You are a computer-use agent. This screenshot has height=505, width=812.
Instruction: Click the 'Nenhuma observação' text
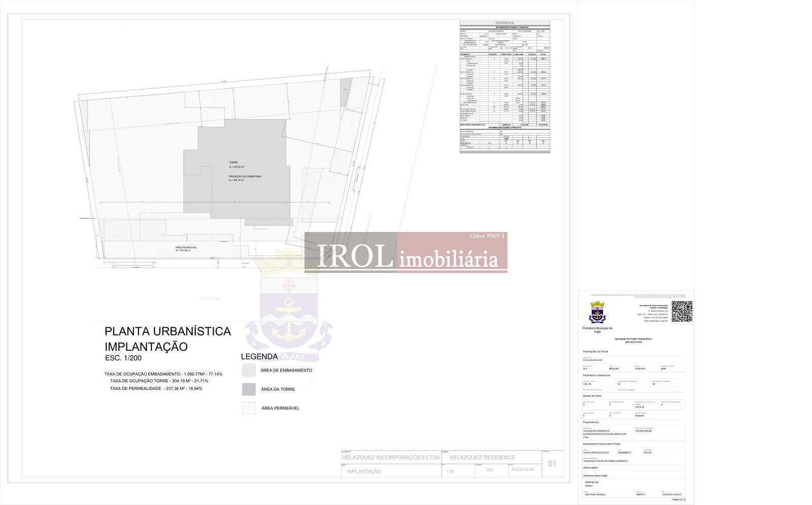pyautogui.click(x=595, y=476)
